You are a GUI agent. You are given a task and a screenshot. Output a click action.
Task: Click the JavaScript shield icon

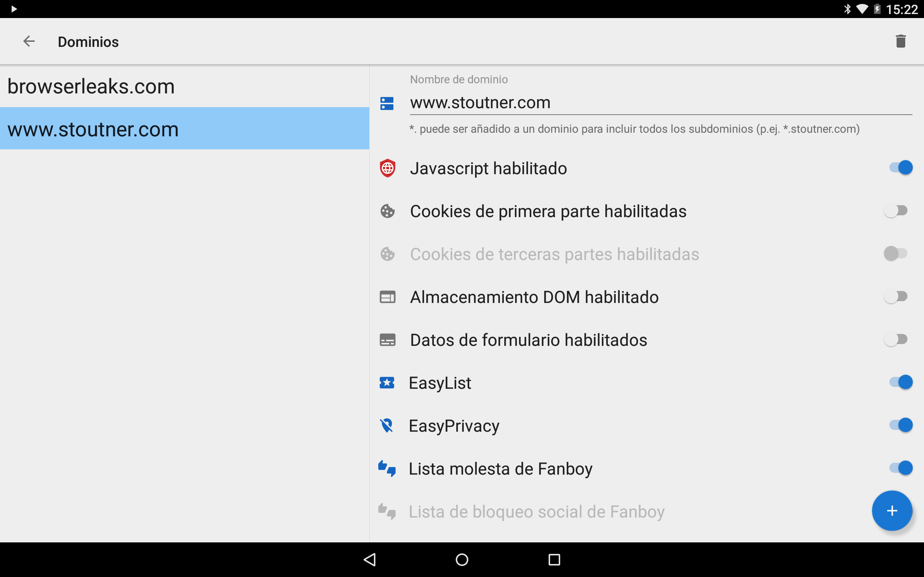coord(387,168)
